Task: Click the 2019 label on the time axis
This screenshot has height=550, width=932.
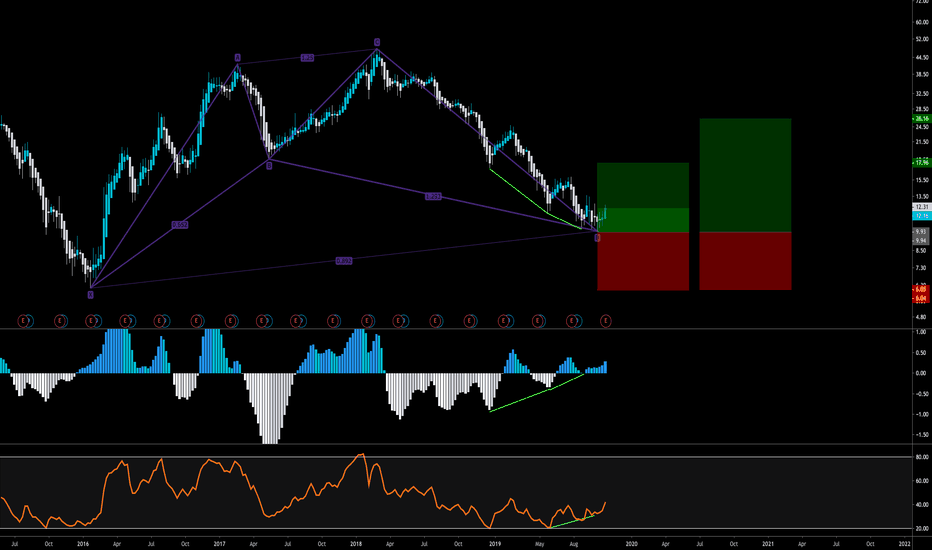Action: point(495,543)
